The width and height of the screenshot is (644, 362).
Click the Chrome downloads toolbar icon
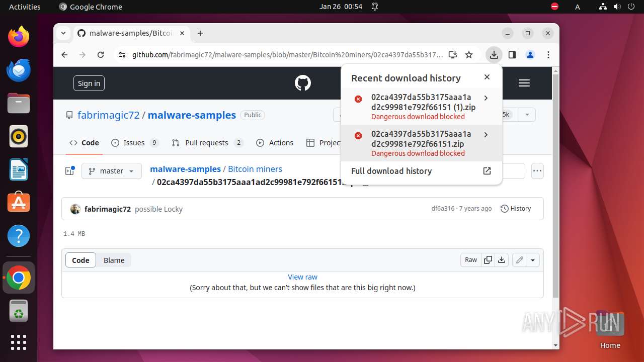coord(494,55)
